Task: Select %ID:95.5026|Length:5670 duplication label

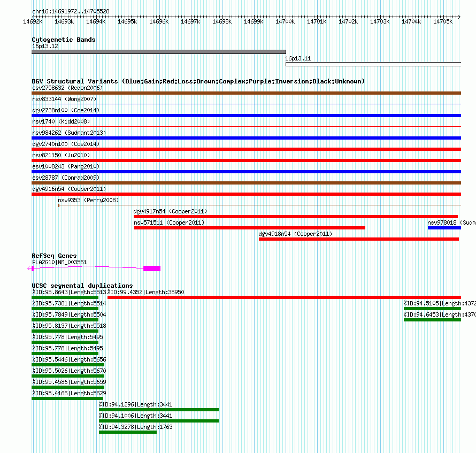Action: tap(69, 371)
